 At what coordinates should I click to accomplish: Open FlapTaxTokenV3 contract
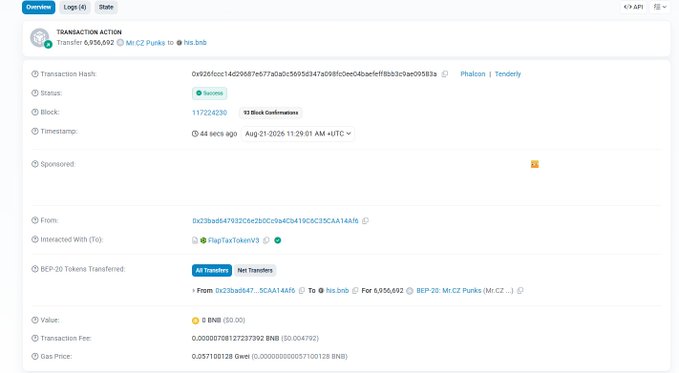[233, 240]
